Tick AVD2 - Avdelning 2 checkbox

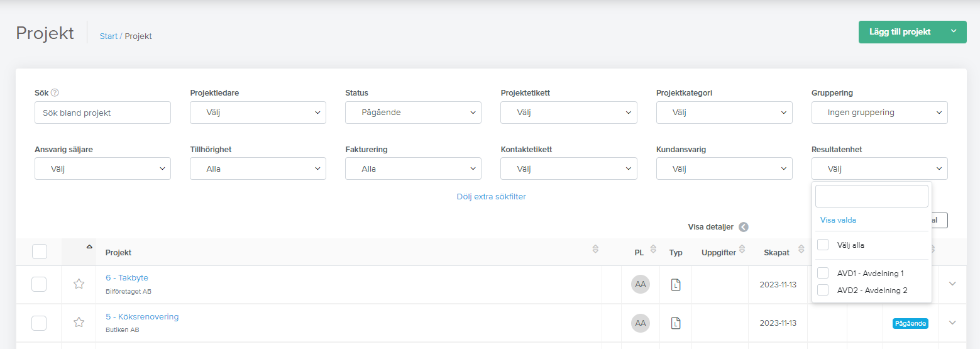(x=823, y=290)
